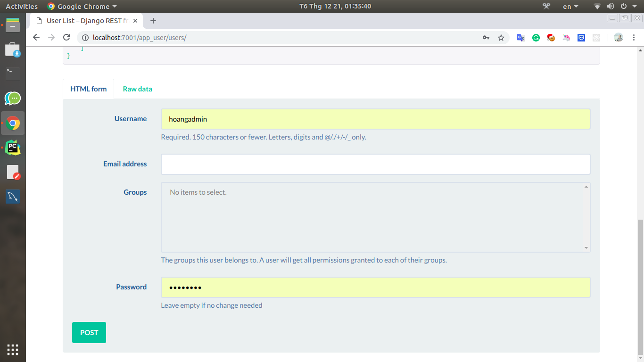644x362 pixels.
Task: Expand the system menu arrow by the power icon
Action: click(x=635, y=7)
